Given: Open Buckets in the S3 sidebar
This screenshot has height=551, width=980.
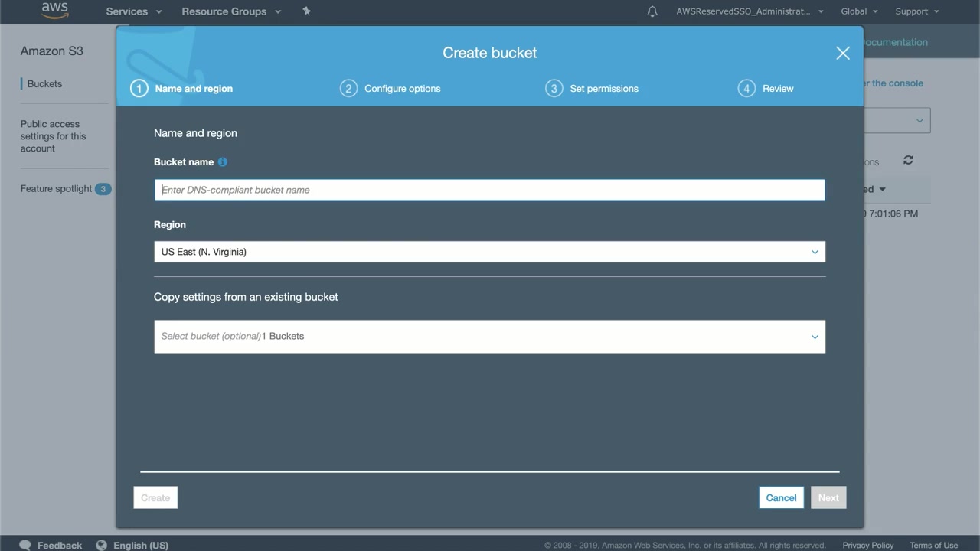Looking at the screenshot, I should (x=44, y=84).
